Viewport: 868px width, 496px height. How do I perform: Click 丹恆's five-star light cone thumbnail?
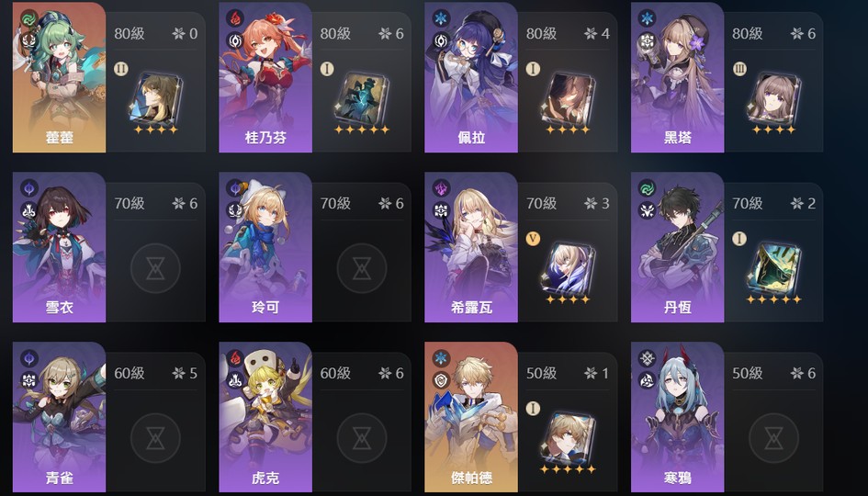773,268
